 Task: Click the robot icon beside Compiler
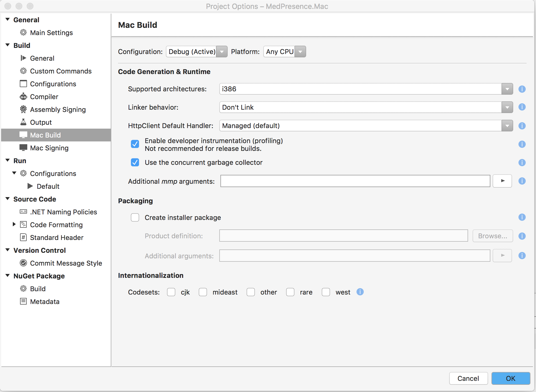pyautogui.click(x=23, y=96)
